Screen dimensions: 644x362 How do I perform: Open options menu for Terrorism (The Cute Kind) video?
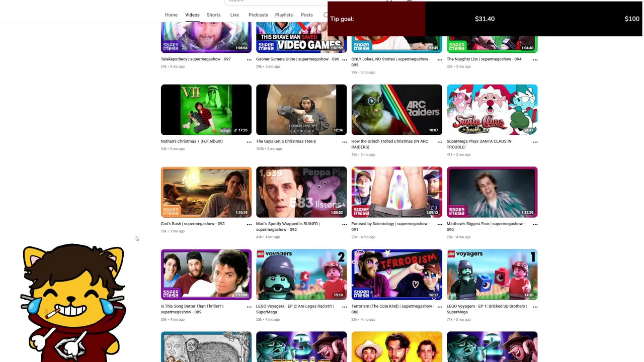point(440,307)
